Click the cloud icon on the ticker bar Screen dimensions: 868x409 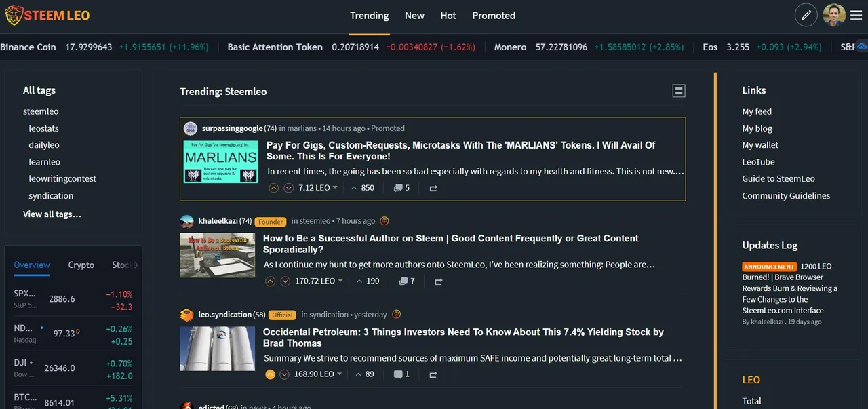coord(862,46)
